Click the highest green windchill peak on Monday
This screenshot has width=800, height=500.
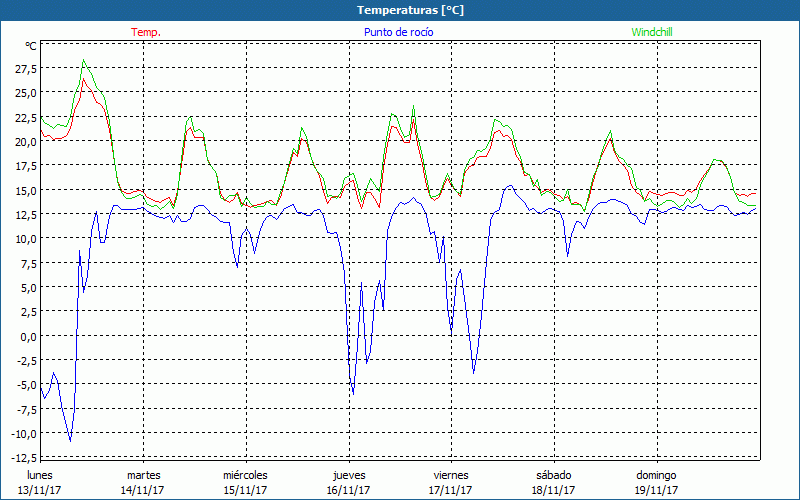tap(84, 60)
